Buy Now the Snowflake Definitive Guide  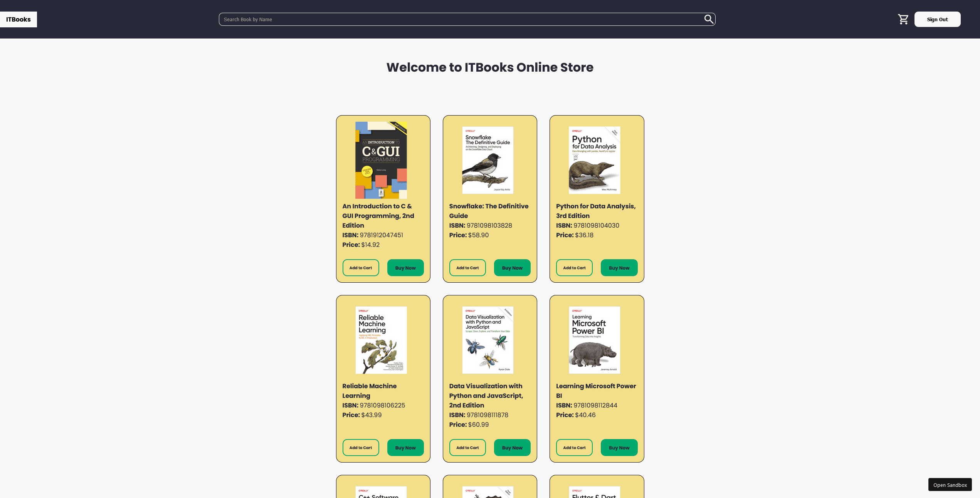coord(512,268)
